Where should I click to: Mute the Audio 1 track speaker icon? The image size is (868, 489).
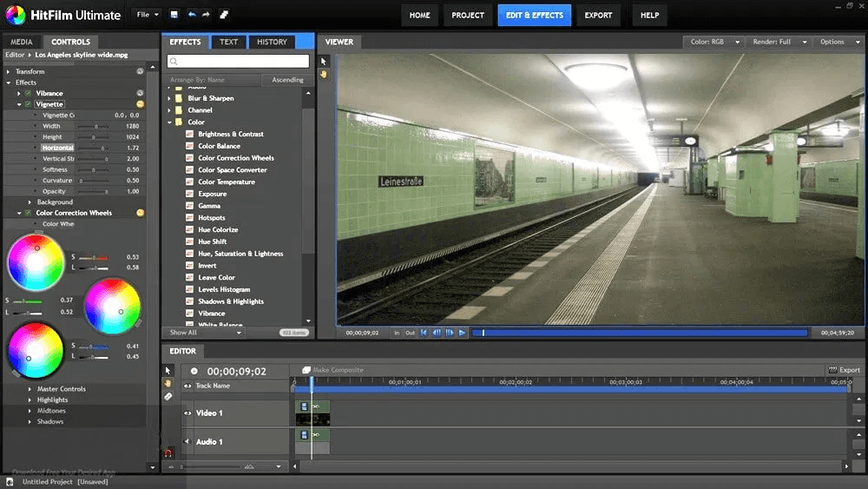point(187,441)
